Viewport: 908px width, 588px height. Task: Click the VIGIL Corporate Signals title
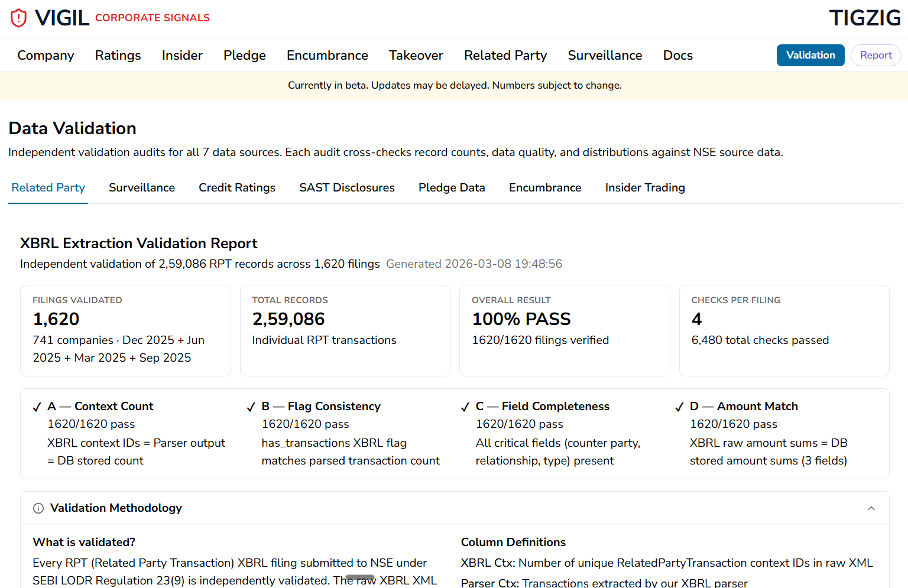(122, 18)
